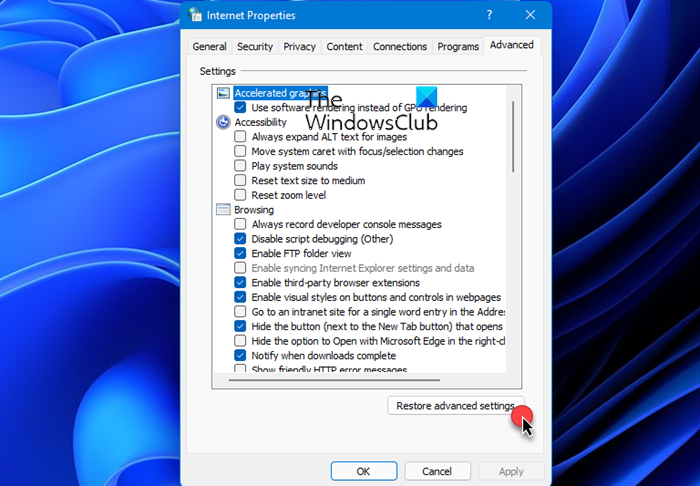Screen dimensions: 700x486
Task: Click the Cancel button
Action: tap(437, 471)
